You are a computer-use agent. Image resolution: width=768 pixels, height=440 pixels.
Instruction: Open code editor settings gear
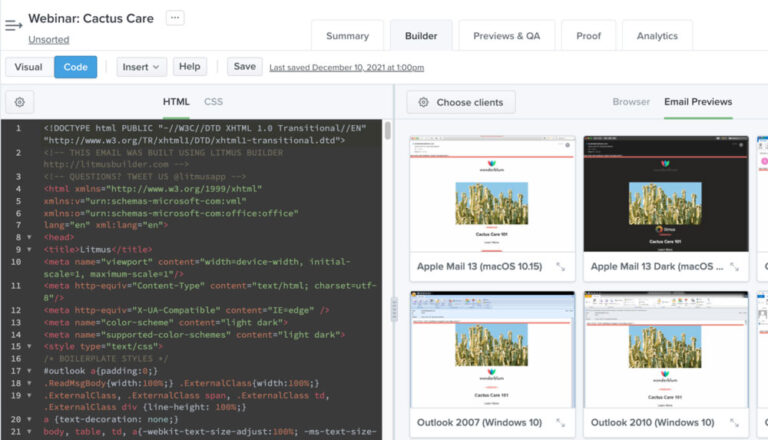[20, 102]
